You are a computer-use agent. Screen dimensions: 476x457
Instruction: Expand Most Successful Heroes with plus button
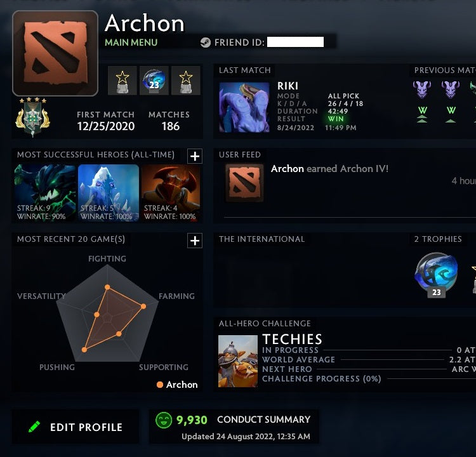tap(195, 156)
